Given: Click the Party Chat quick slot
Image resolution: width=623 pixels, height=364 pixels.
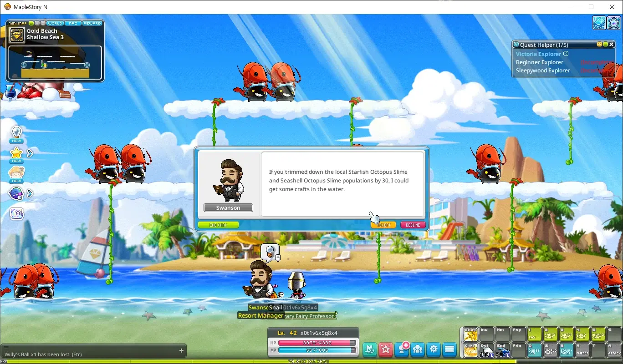Looking at the screenshot, I should tap(551, 334).
